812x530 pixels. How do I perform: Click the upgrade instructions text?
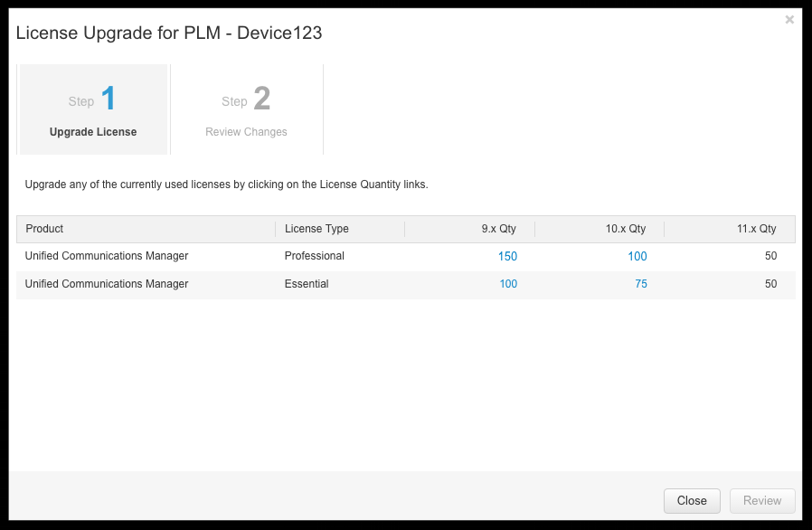click(226, 185)
